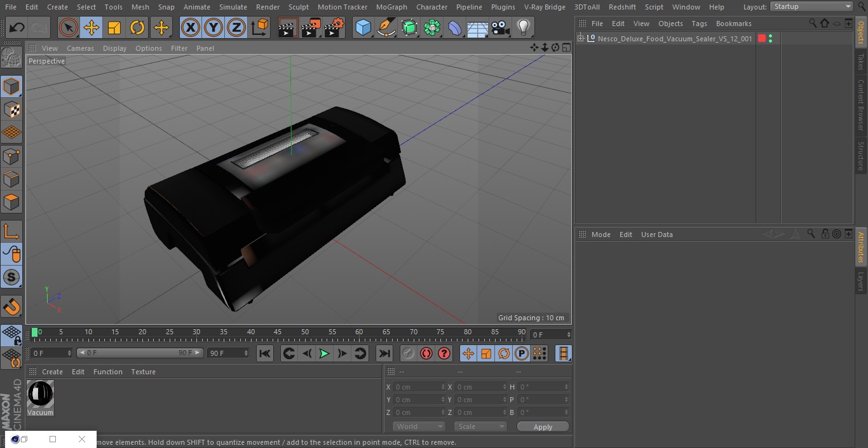Open the World coordinate dropdown
Image resolution: width=868 pixels, height=448 pixels.
[x=418, y=427]
